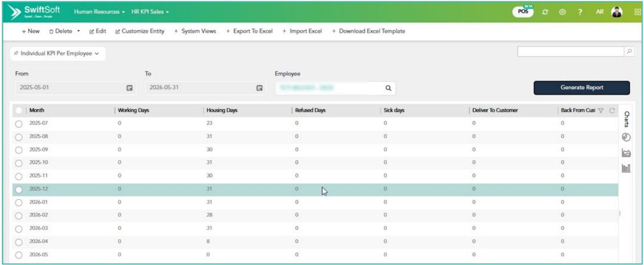
Task: Open the user profile avatar
Action: tap(616, 11)
